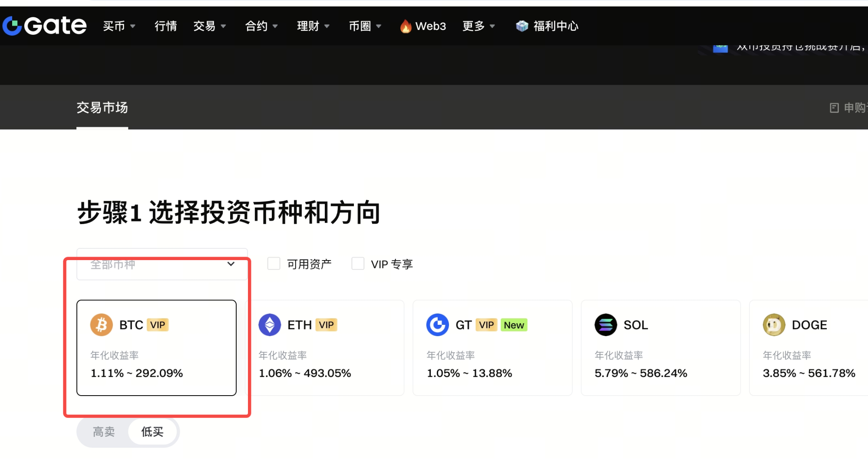Expand the 交易 menu
The image size is (868, 459).
pyautogui.click(x=210, y=26)
